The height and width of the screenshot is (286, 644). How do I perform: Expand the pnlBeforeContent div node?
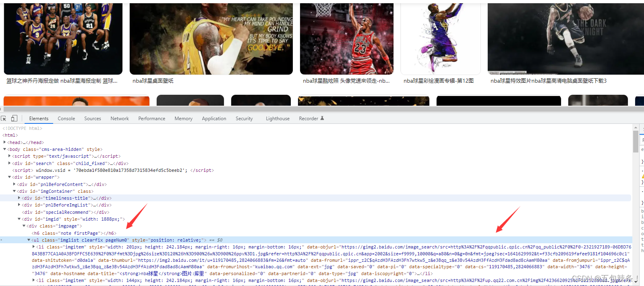[14, 184]
